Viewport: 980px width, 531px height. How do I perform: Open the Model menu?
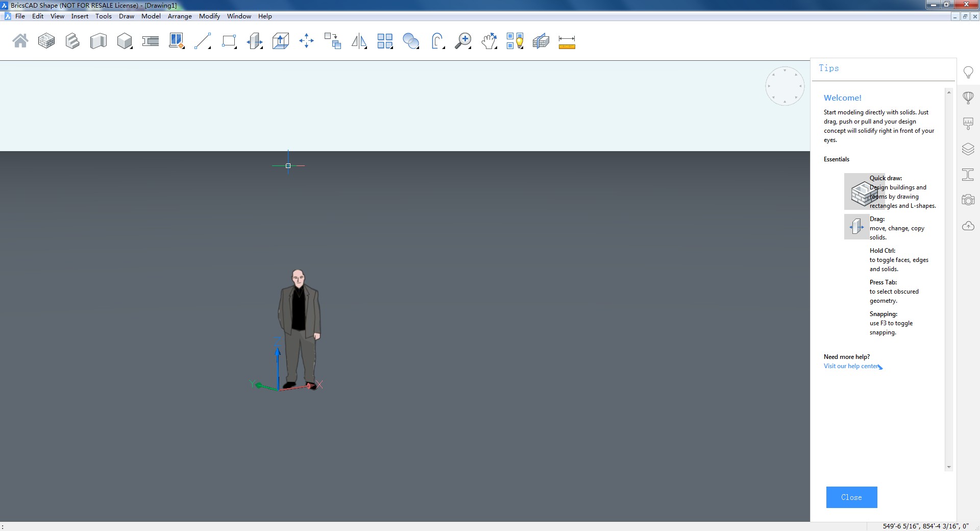point(151,16)
